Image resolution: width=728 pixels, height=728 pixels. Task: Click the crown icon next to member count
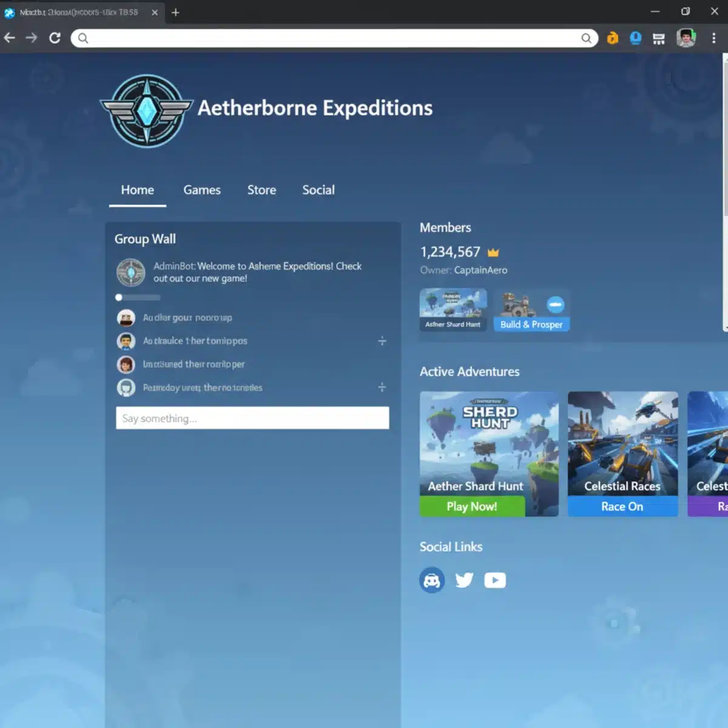point(493,251)
